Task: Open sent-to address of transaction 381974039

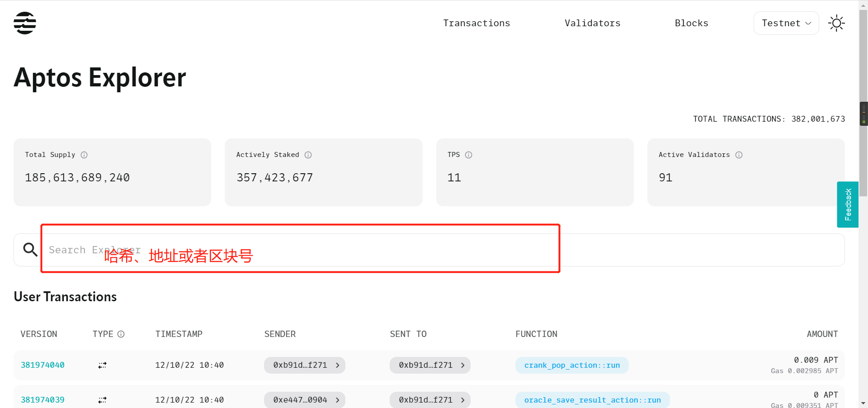Action: (430, 400)
